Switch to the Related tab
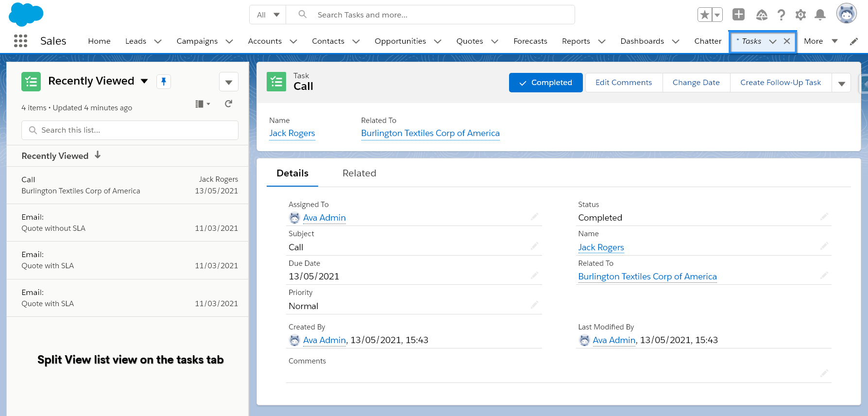868x416 pixels. (x=359, y=173)
